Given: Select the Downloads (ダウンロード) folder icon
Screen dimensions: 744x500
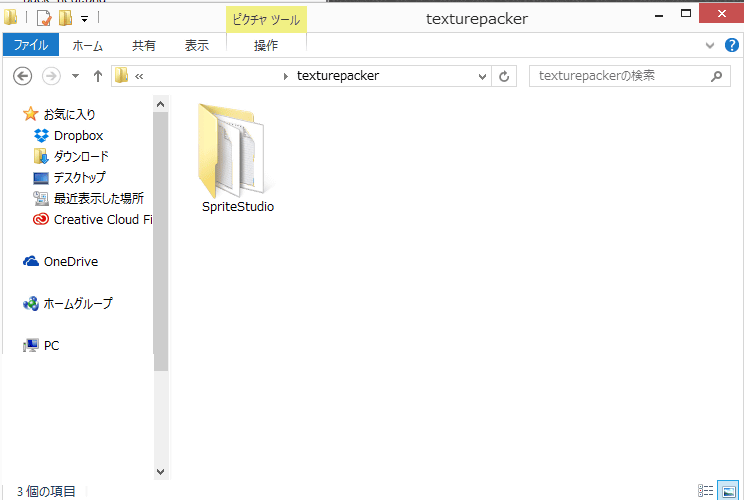Looking at the screenshot, I should coord(41,157).
